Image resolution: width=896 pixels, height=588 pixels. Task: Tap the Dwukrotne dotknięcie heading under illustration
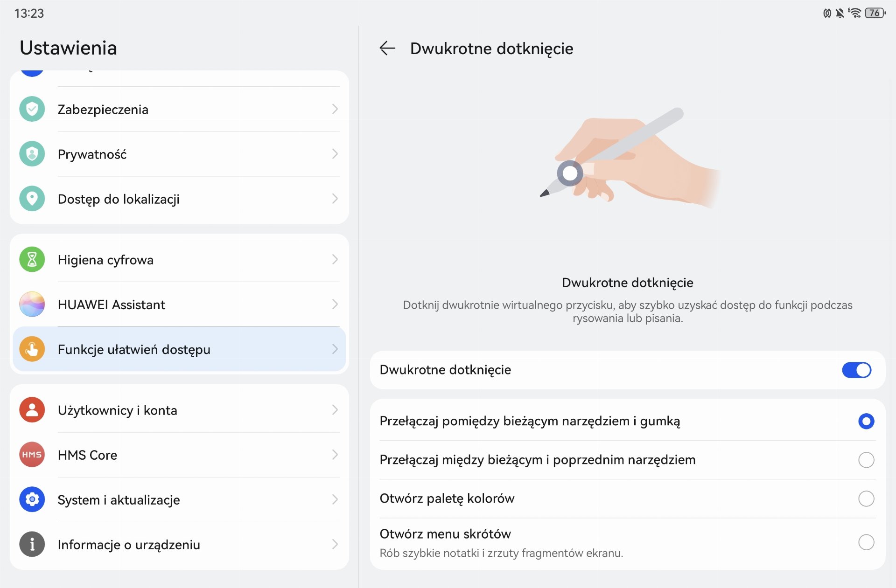point(628,283)
